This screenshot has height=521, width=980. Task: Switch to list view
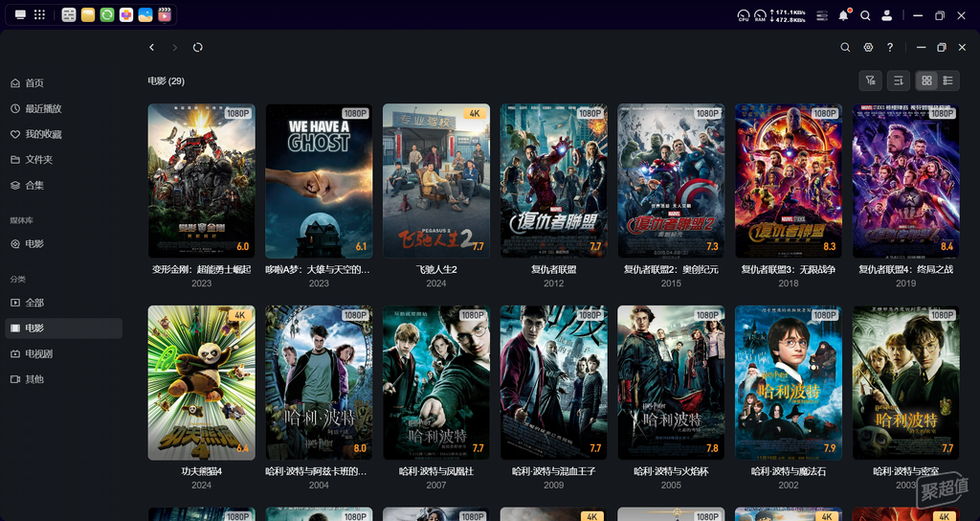948,80
